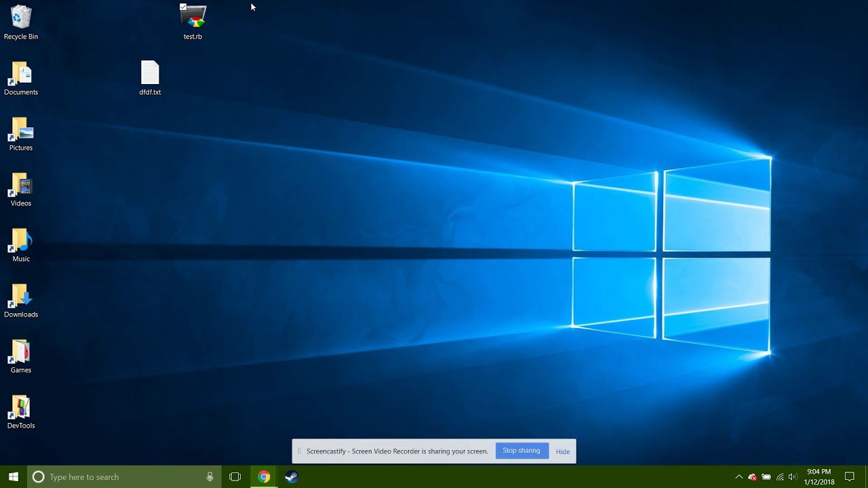Open the Wi-Fi network tray icon
Viewport: 868px width, 488px height.
point(780,477)
